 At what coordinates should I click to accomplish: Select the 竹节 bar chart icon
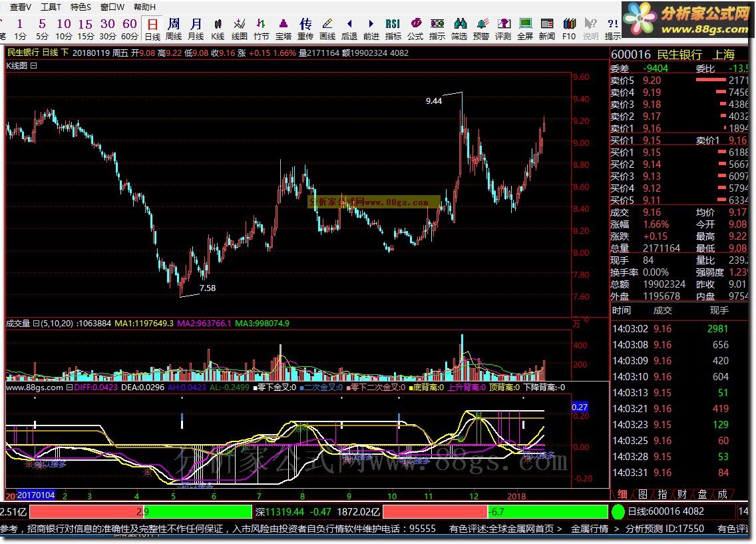261,29
